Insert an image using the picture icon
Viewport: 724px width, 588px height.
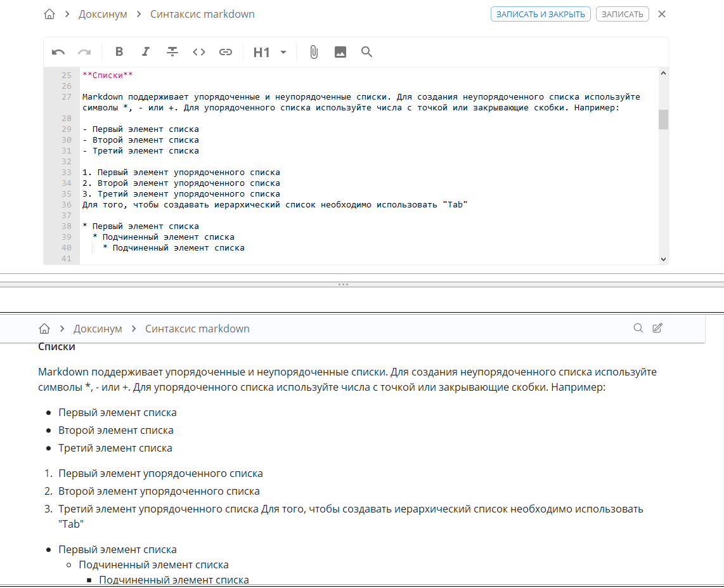pos(340,52)
